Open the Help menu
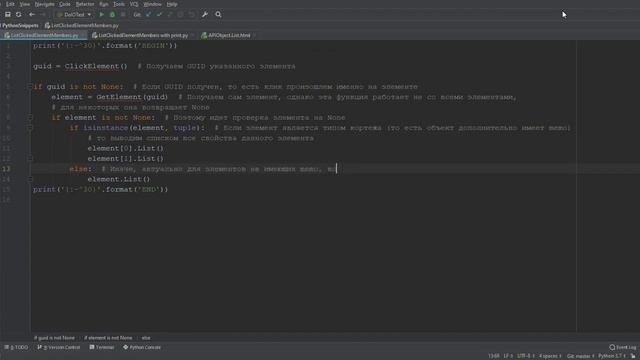The width and height of the screenshot is (640, 360). (172, 4)
